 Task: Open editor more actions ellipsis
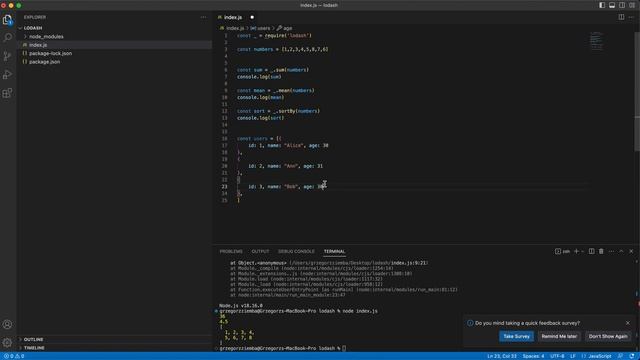tap(631, 17)
